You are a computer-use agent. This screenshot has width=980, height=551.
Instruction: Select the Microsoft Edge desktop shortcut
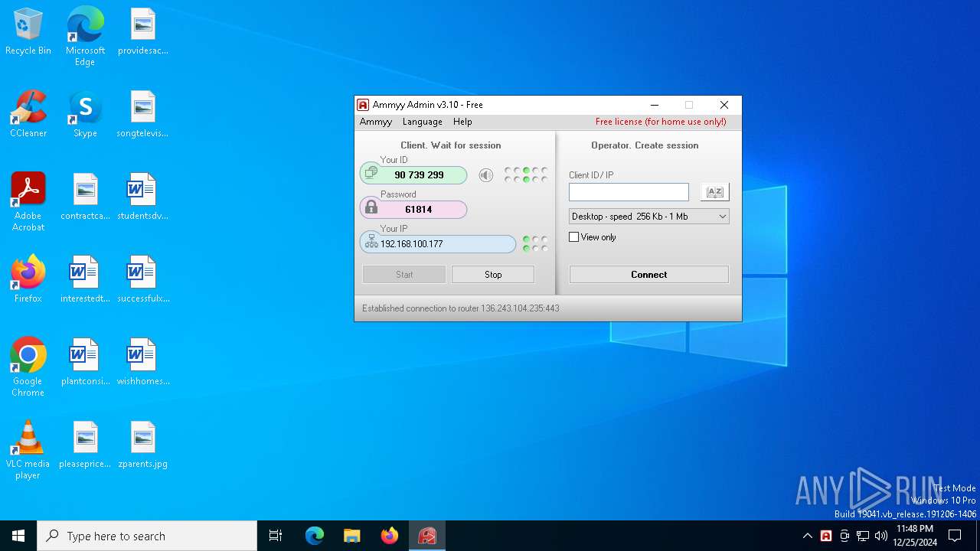pyautogui.click(x=85, y=37)
